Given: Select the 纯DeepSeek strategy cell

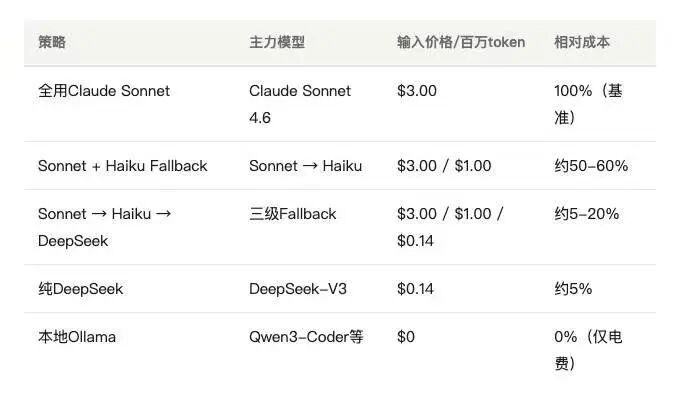Looking at the screenshot, I should [80, 289].
